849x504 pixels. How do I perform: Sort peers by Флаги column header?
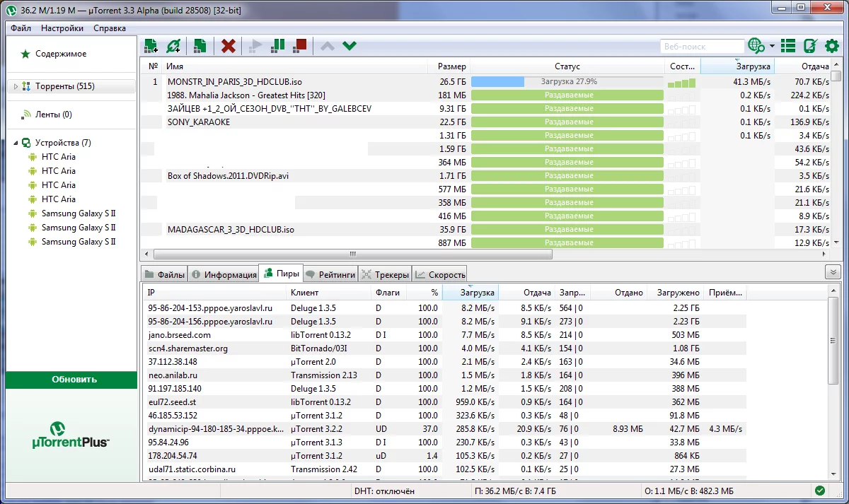(x=390, y=293)
